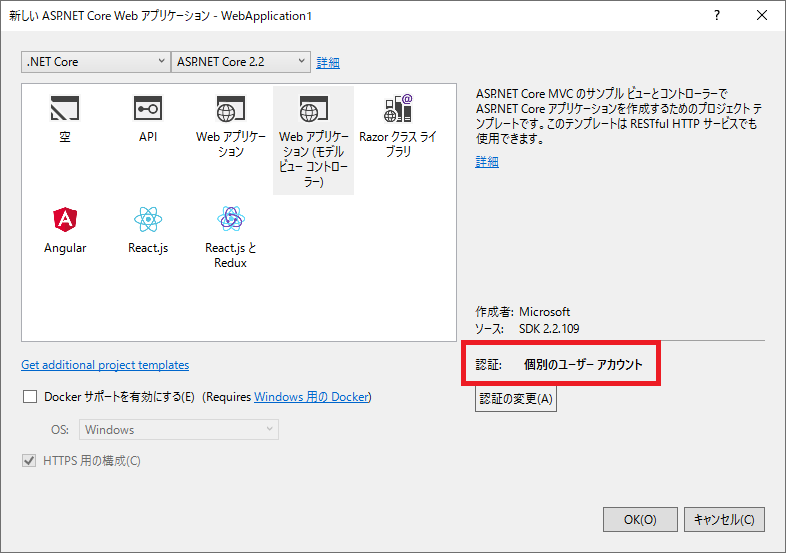Enable Docker サポートを有効にする checkbox
Image resolution: width=786 pixels, height=553 pixels.
30,397
